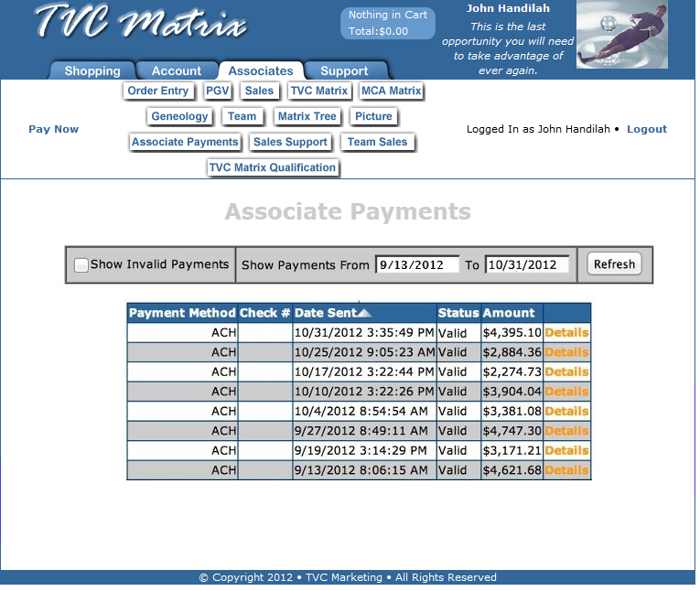700x591 pixels.
Task: Open Details for the $2,274.73 payment
Action: coord(566,371)
